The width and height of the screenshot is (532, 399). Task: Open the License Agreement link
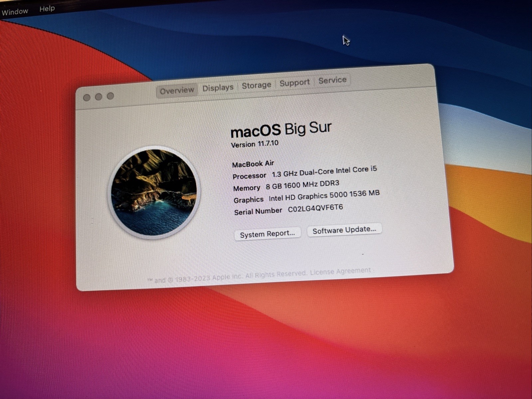pyautogui.click(x=340, y=272)
